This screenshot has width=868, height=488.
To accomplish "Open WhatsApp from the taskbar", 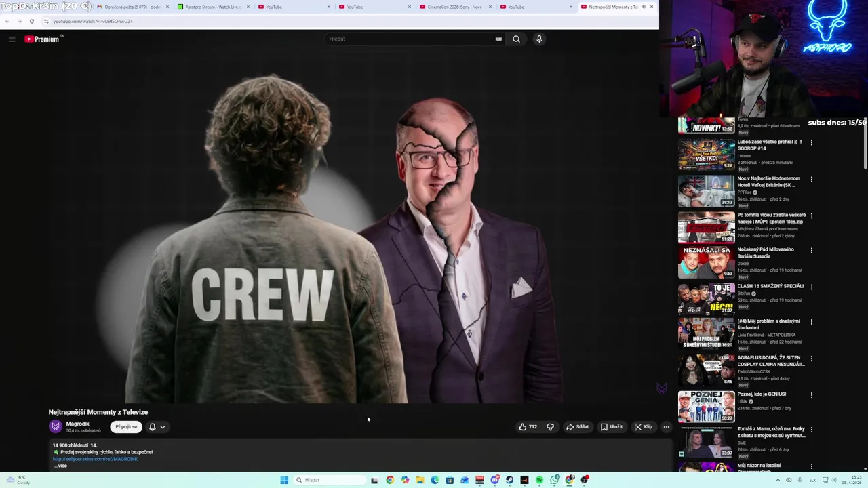I will pyautogui.click(x=555, y=480).
